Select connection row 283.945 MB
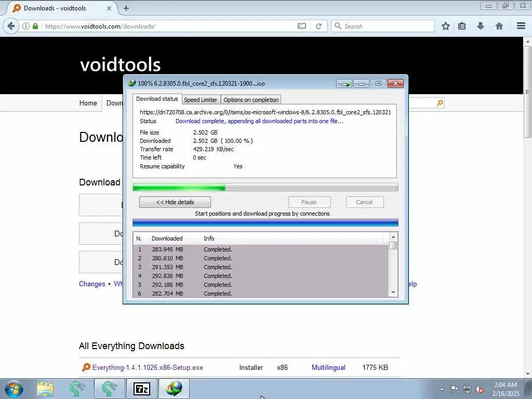532x399 pixels. [261, 249]
